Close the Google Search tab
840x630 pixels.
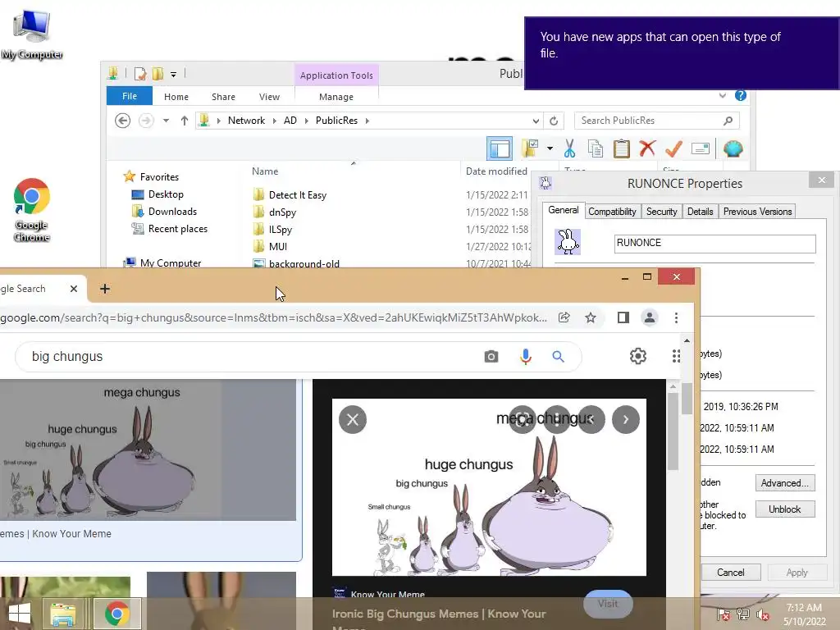click(x=73, y=289)
